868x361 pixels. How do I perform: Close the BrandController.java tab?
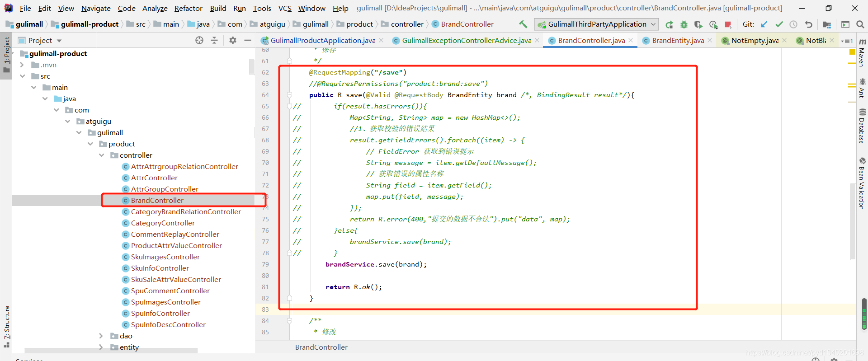point(631,41)
